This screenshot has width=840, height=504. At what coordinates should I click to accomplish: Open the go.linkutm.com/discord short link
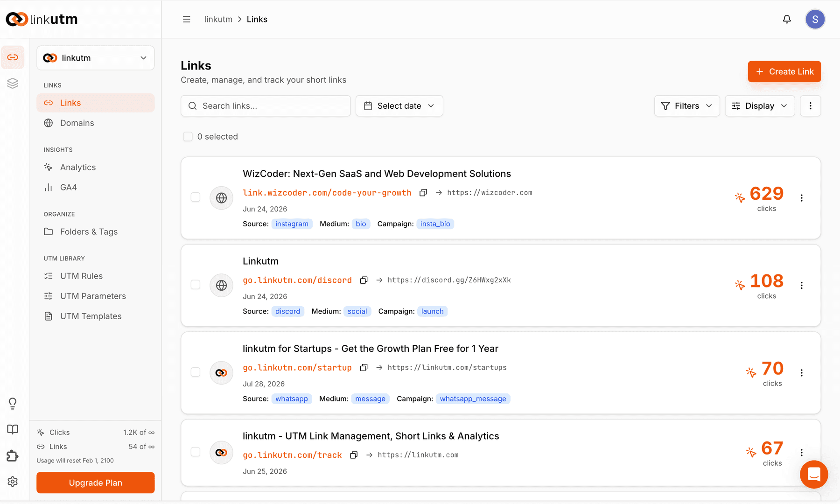[297, 280]
